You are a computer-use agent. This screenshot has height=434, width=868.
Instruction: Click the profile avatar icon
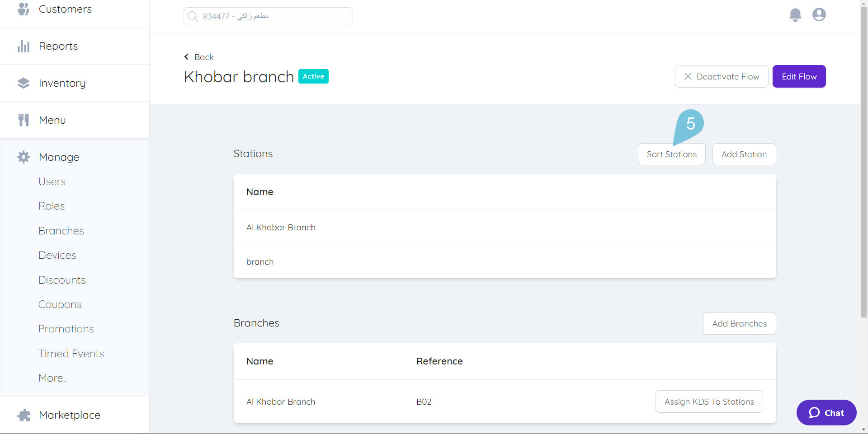(x=819, y=14)
